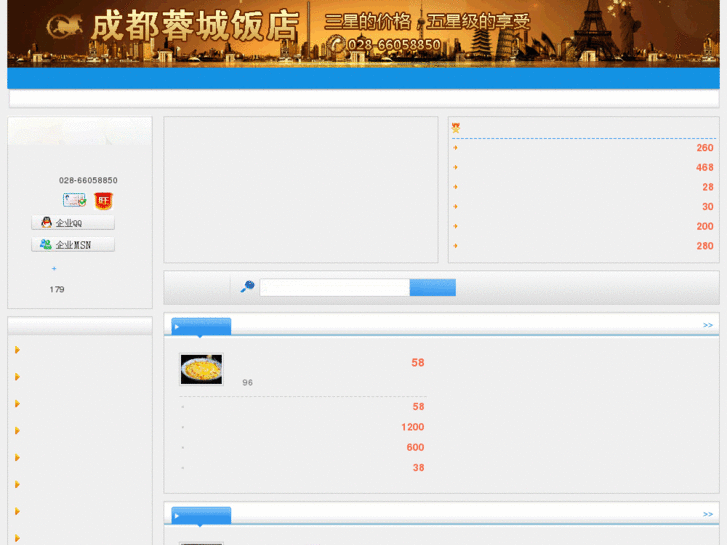
Task: Click the phone icon beside banner number
Action: click(x=336, y=45)
